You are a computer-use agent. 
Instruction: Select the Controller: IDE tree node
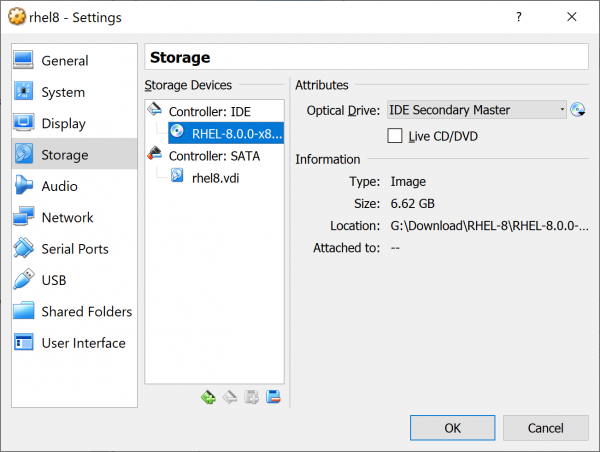pyautogui.click(x=209, y=111)
